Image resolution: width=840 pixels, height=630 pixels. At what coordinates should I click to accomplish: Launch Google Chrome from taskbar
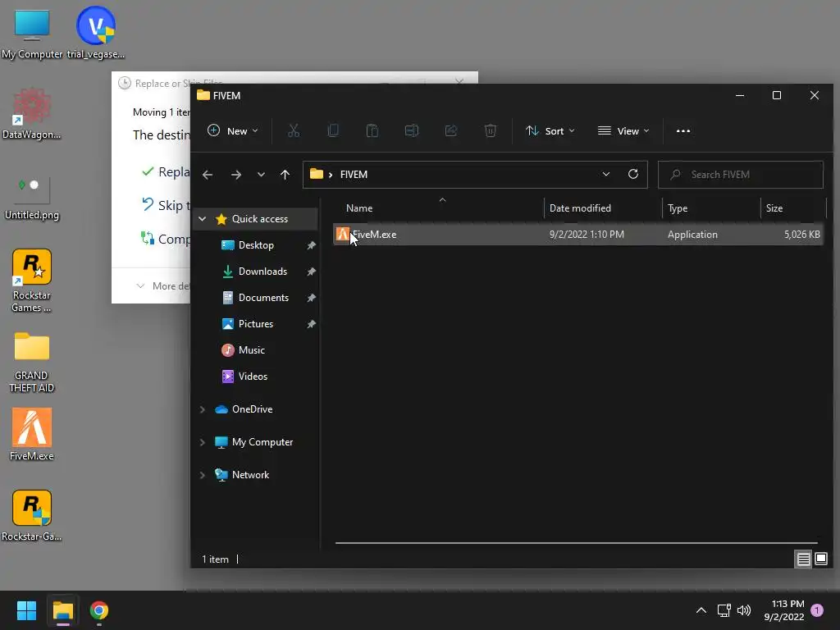pos(99,610)
